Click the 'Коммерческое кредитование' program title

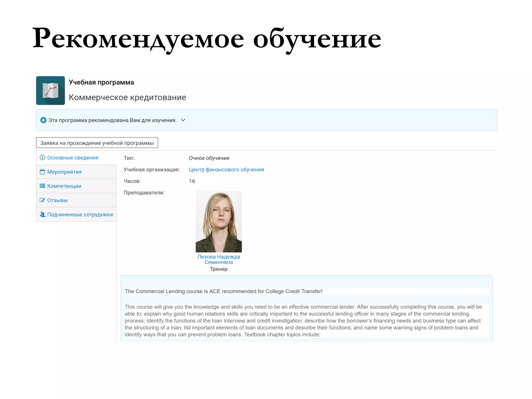coord(127,97)
